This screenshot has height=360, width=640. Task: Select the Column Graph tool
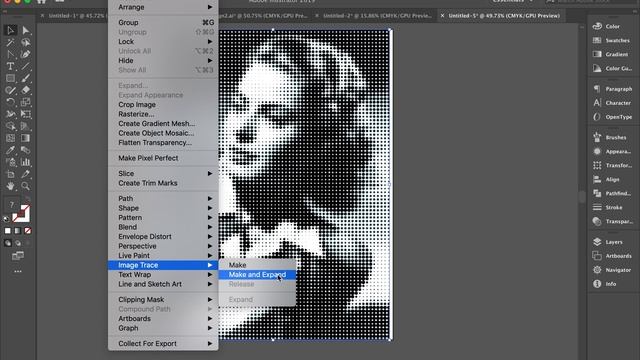click(x=25, y=162)
